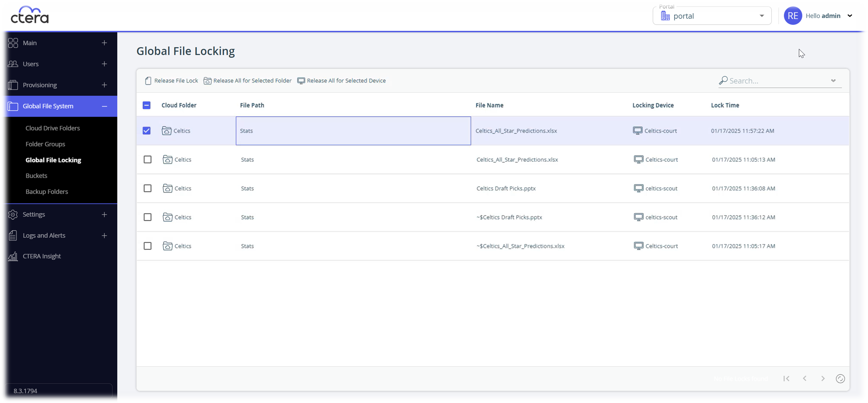
Task: Click the highlighted Stats file path cell
Action: pyautogui.click(x=353, y=131)
